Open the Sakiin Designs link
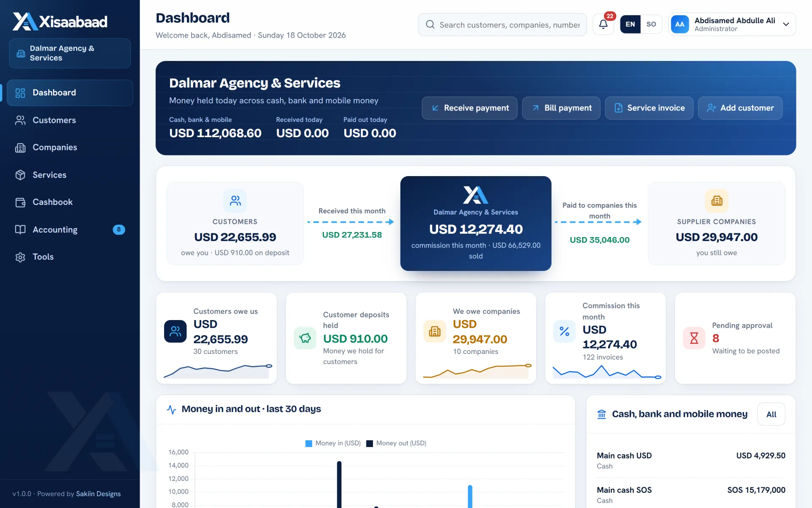812x508 pixels. click(x=98, y=494)
